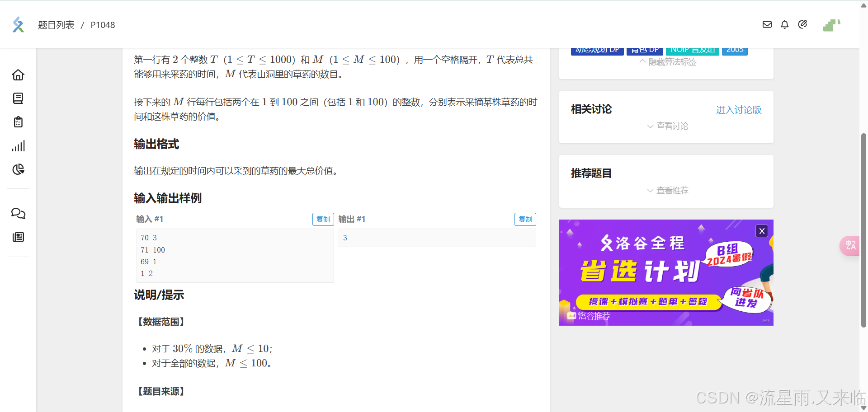Open the news article icon in sidebar
This screenshot has width=868, height=412.
point(18,237)
